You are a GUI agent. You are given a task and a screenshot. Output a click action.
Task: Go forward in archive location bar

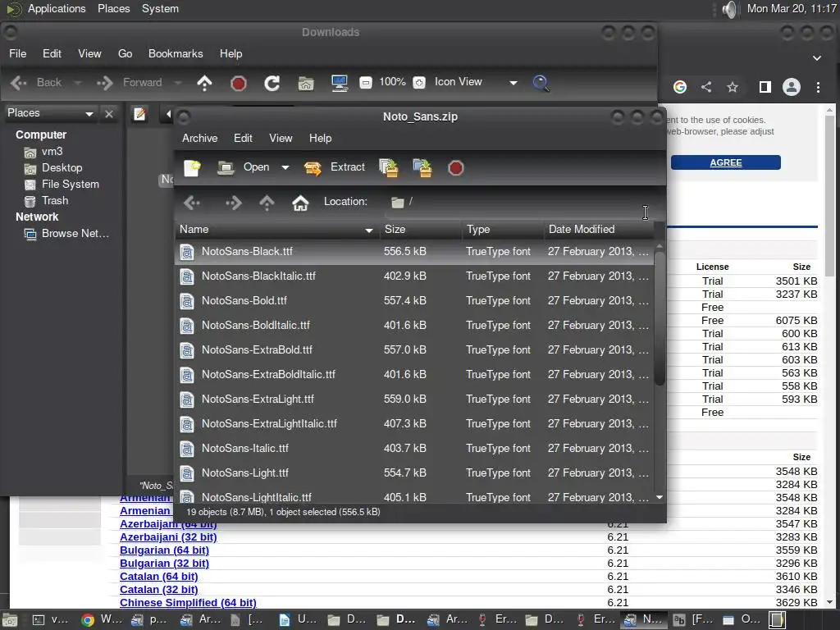click(x=234, y=203)
